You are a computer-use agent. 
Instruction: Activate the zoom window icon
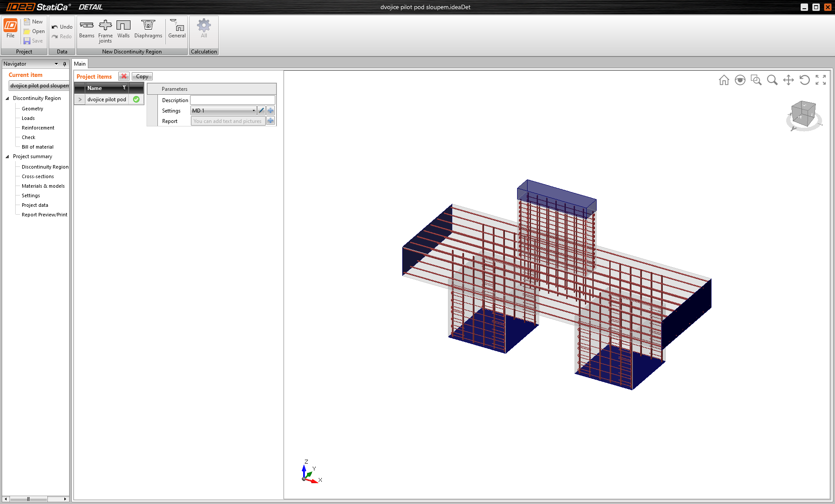[756, 80]
